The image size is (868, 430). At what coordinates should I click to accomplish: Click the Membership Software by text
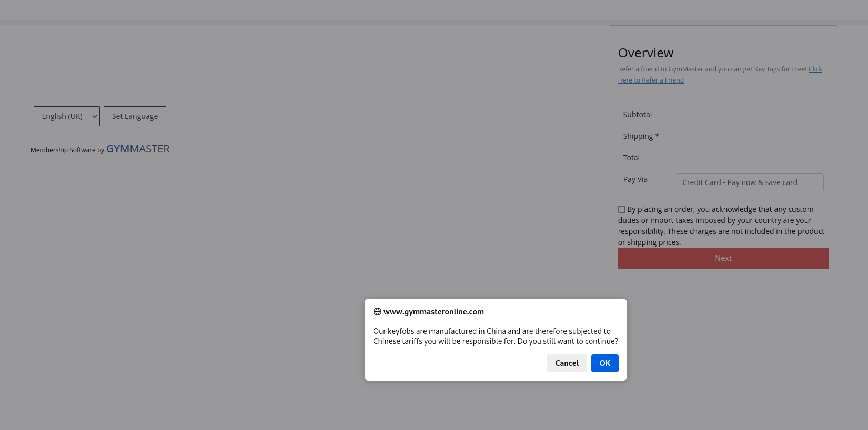click(x=67, y=150)
